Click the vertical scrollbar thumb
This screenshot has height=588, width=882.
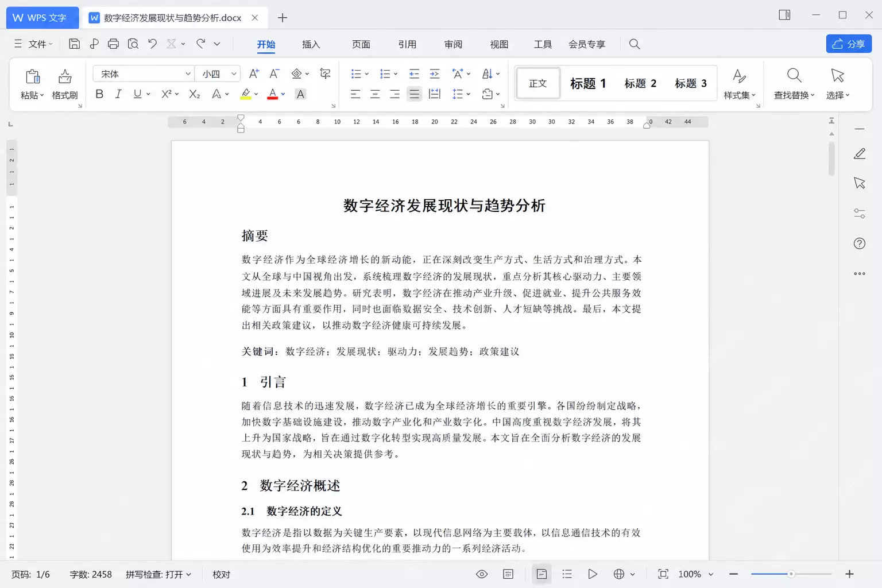coord(831,158)
